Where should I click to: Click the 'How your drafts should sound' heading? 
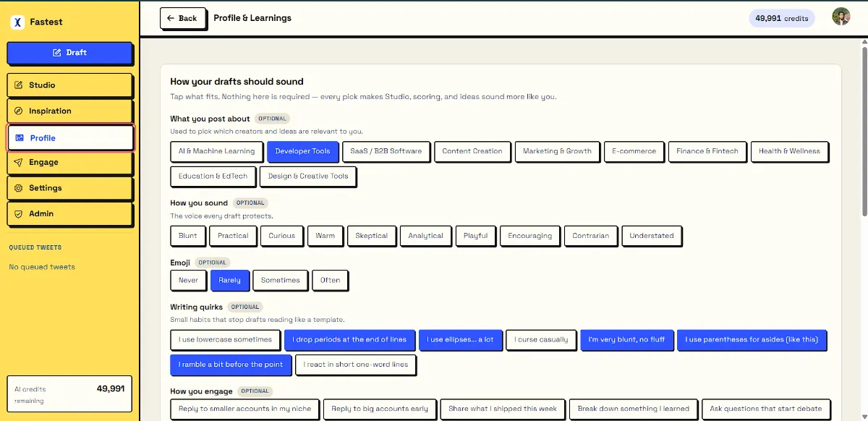[x=237, y=82]
